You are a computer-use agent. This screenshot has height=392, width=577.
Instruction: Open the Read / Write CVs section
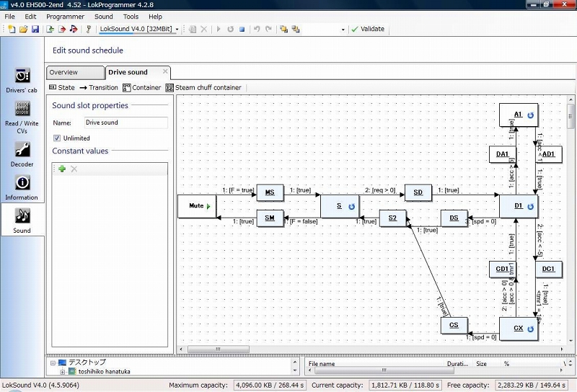(22, 117)
